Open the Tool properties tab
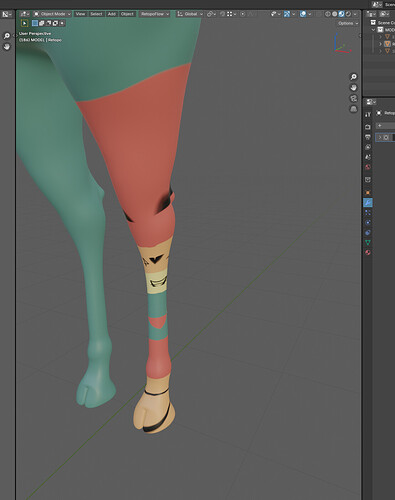This screenshot has width=395, height=500. pos(368,114)
